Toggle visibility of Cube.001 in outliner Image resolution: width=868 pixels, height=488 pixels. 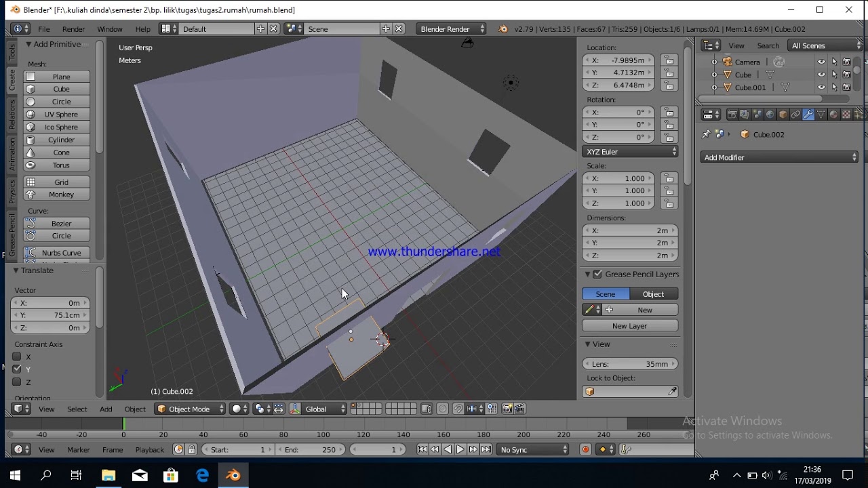pos(821,87)
